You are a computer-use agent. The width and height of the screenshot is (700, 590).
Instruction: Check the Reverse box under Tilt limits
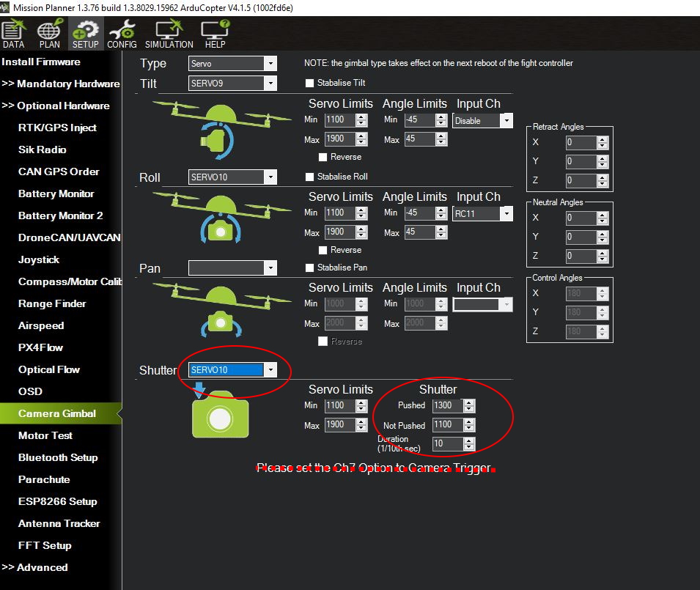tap(323, 157)
